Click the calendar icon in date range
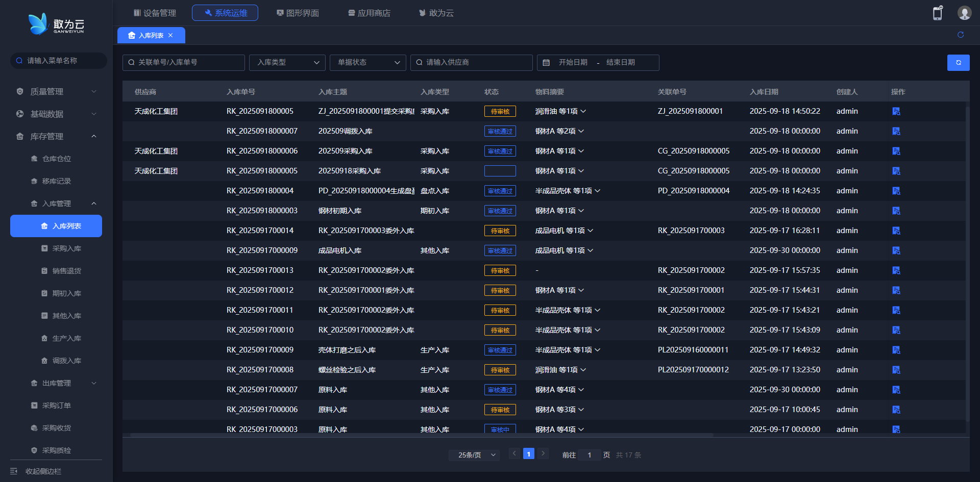Screen dimensions: 980x482 (x=546, y=62)
